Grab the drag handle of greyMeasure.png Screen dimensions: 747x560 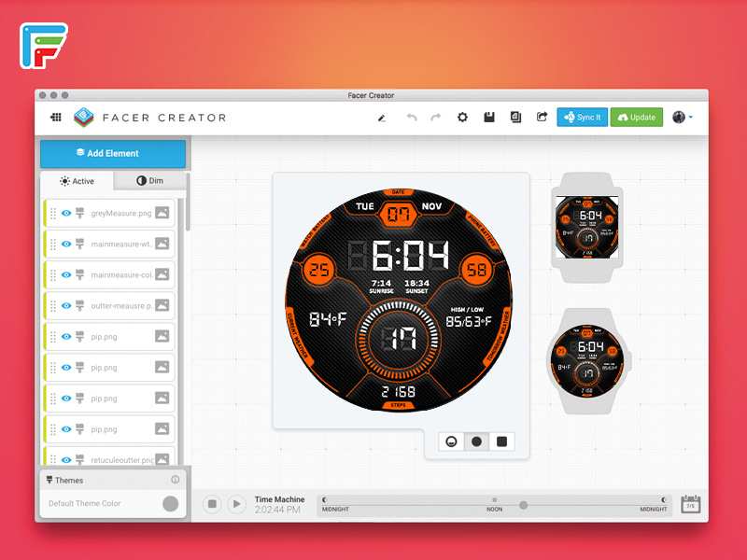coord(53,214)
